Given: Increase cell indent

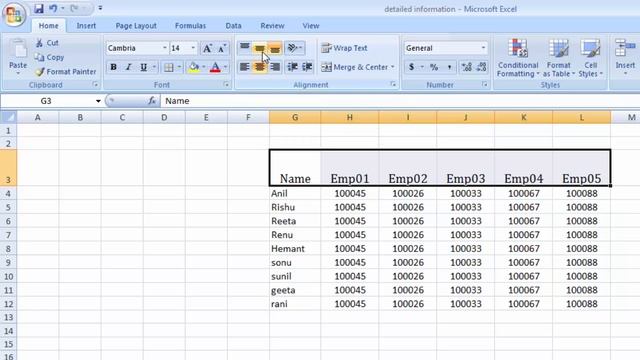Looking at the screenshot, I should click(x=307, y=67).
